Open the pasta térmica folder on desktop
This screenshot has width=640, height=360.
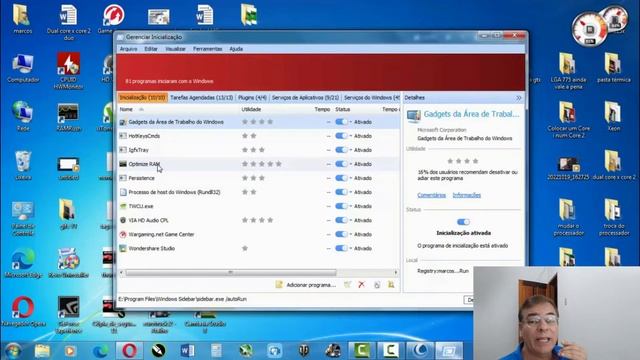coord(613,68)
